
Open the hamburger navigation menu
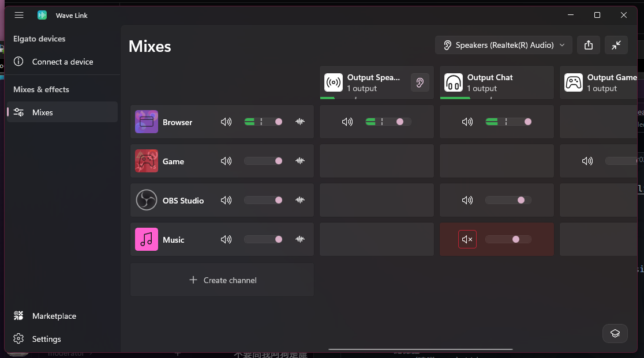[19, 15]
